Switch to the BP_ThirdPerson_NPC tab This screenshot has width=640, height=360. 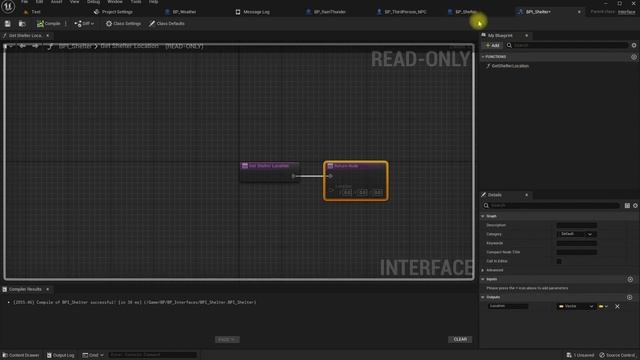coord(402,12)
